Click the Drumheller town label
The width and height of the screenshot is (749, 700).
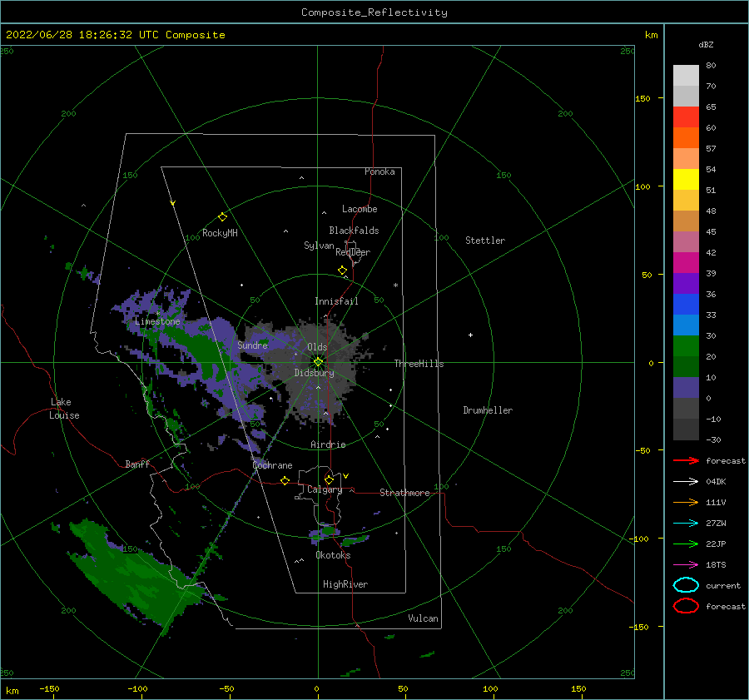[x=488, y=410]
